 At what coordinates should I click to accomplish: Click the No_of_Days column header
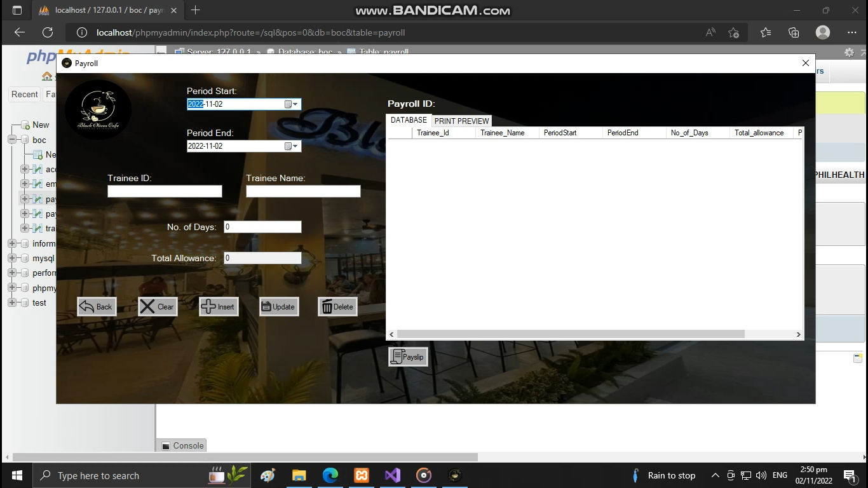click(x=698, y=133)
